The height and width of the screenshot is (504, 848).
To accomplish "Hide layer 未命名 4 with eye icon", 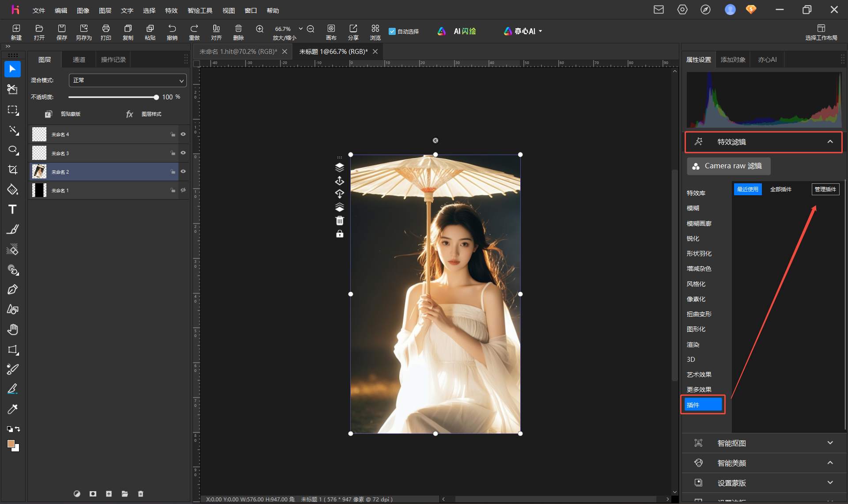I will 183,134.
